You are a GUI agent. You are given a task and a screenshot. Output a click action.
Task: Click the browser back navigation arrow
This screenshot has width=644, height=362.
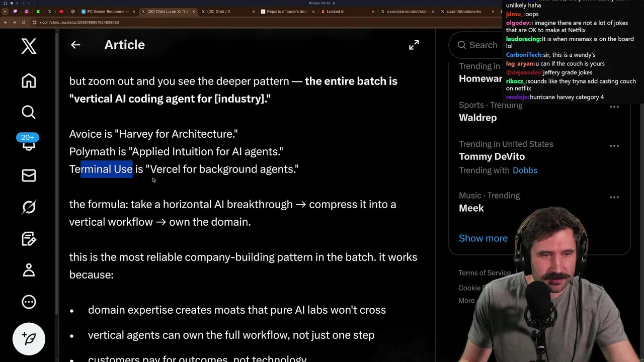pyautogui.click(x=6, y=22)
